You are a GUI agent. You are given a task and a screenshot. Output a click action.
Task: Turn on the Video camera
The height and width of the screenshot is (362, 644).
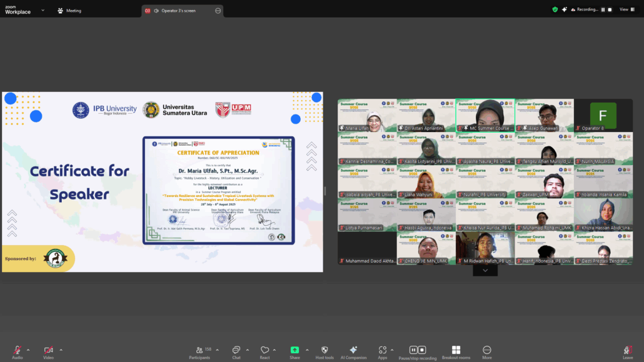tap(48, 350)
